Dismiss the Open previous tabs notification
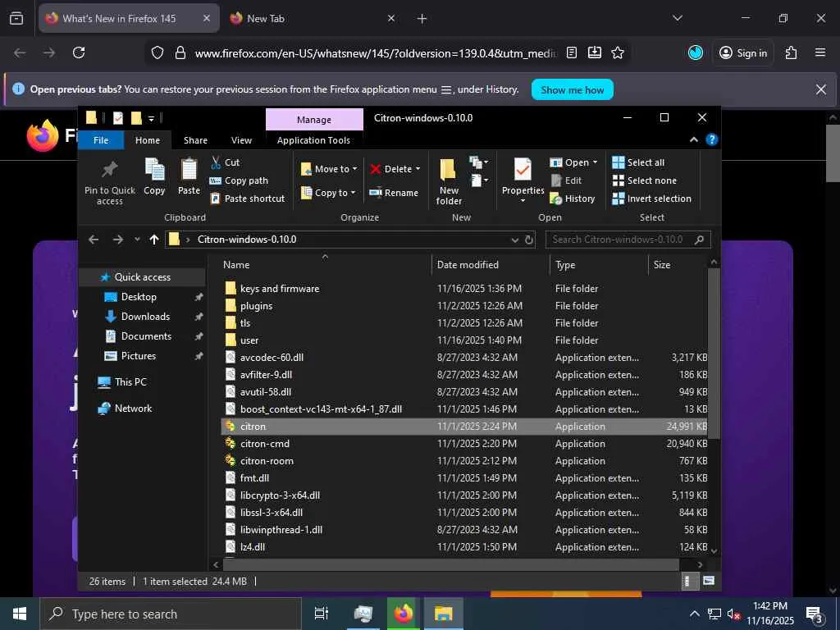 (x=820, y=89)
